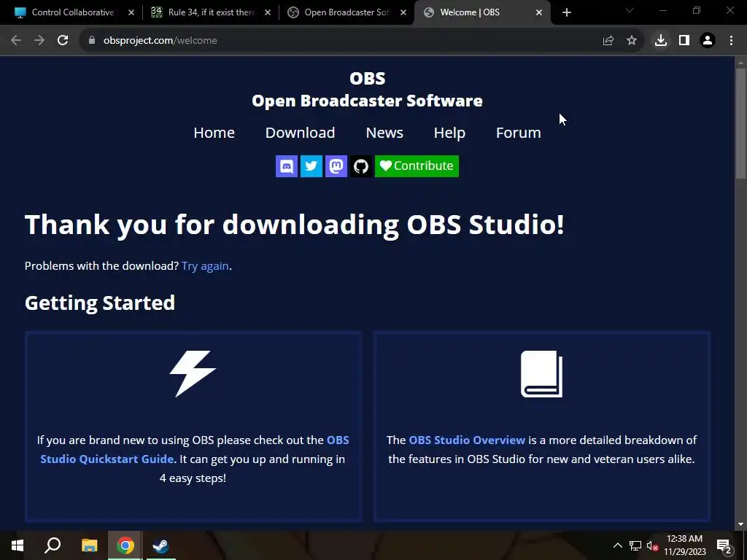Close the Welcome | OBS tab

click(539, 12)
